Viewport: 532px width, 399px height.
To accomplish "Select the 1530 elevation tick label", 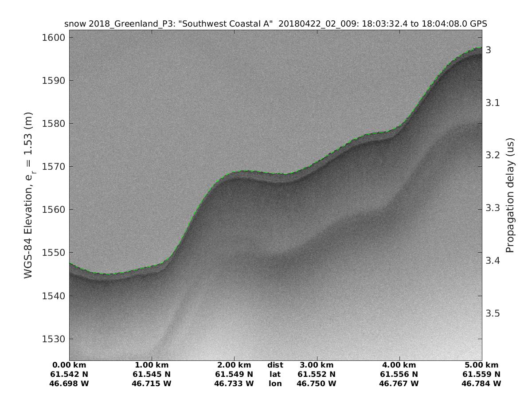I will [x=54, y=339].
